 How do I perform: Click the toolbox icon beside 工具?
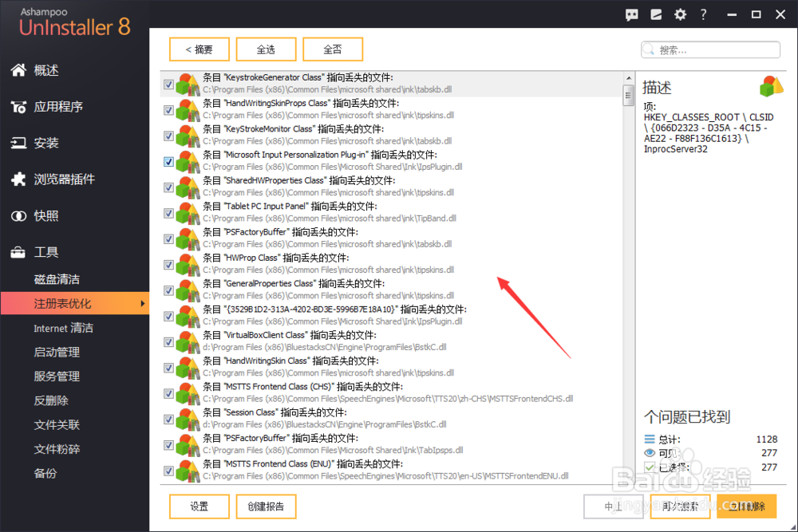(19, 252)
